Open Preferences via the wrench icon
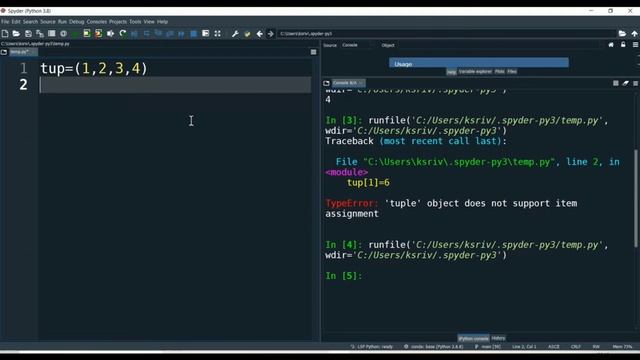Image resolution: width=640 pixels, height=360 pixels. click(x=235, y=33)
